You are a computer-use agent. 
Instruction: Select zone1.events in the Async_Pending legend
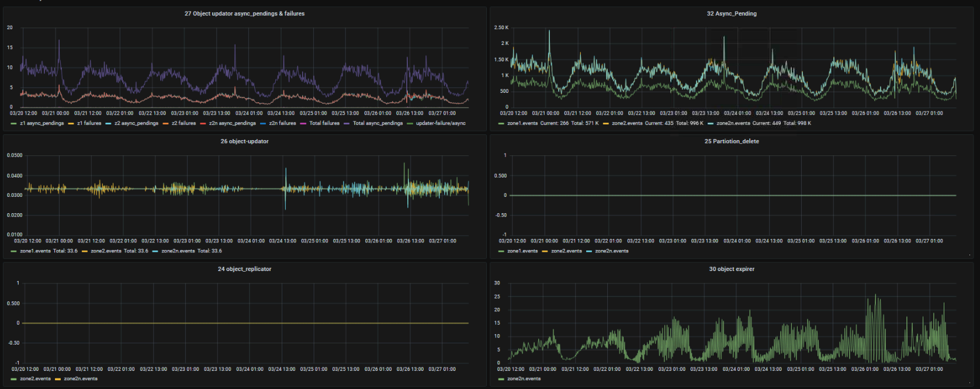coord(522,123)
